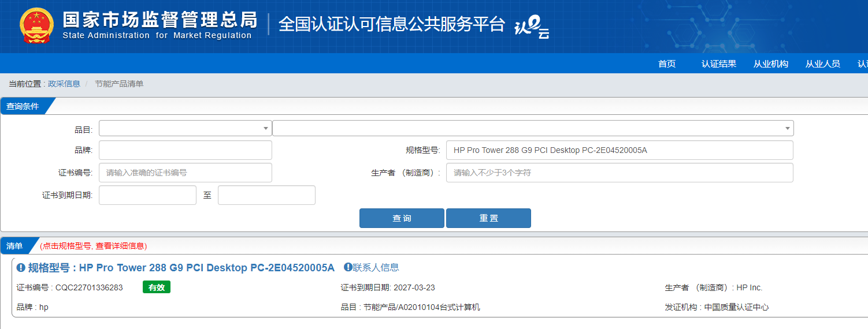Open the 联系人信息 link
Image resolution: width=868 pixels, height=329 pixels.
coord(376,267)
